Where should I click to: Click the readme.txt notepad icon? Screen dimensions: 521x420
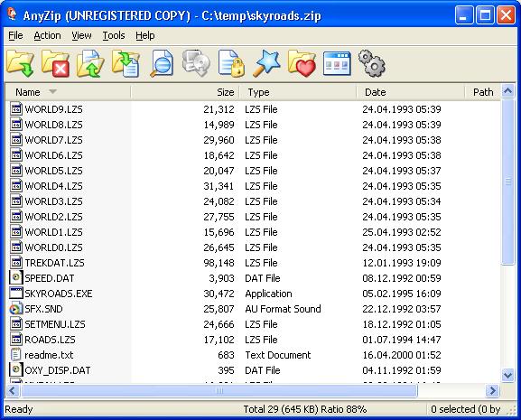(x=16, y=355)
